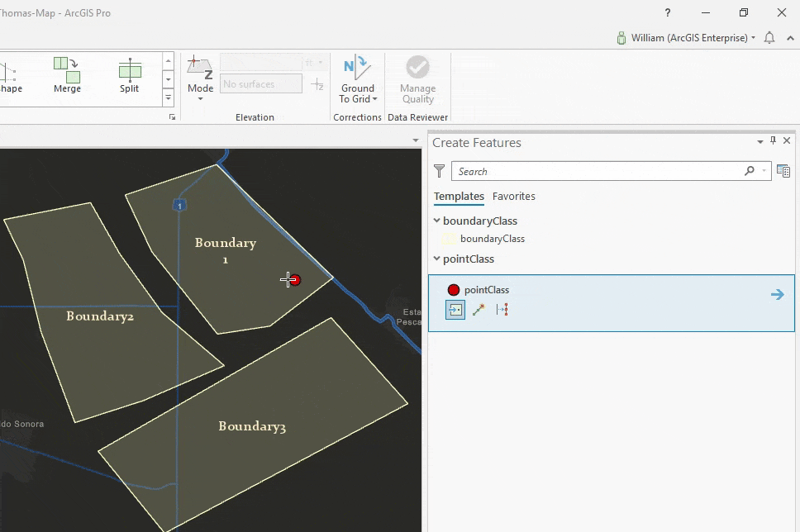The width and height of the screenshot is (800, 532).
Task: Click the notifications bell icon
Action: pyautogui.click(x=769, y=38)
